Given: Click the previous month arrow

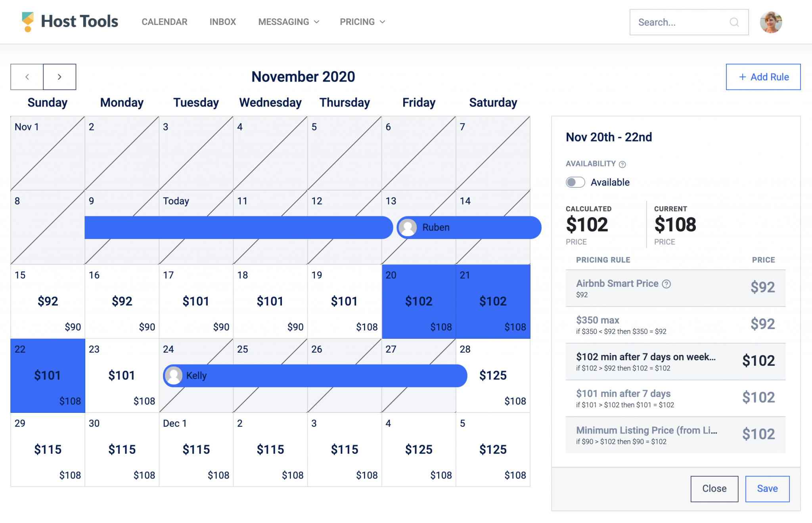Looking at the screenshot, I should pos(27,76).
